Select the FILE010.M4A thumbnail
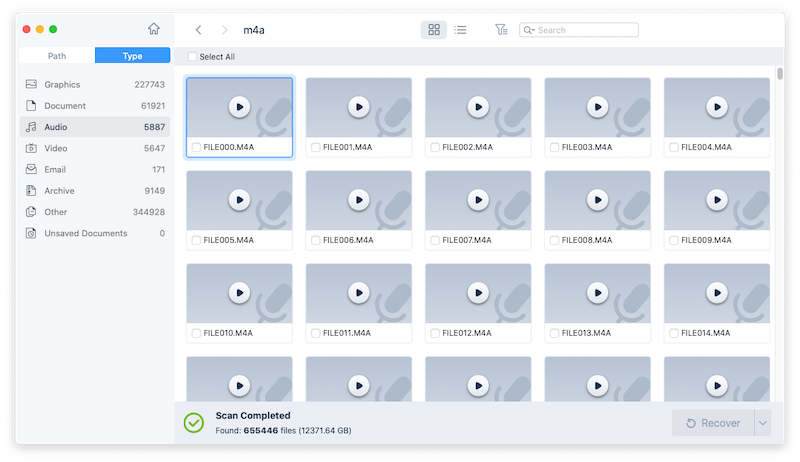Viewport: 800px width, 462px height. (x=239, y=293)
